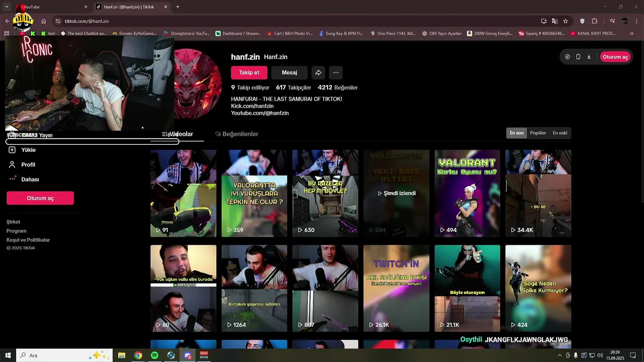Open the KANAL KAYIT PROG bookmark
The width and height of the screenshot is (644, 362).
click(x=593, y=34)
